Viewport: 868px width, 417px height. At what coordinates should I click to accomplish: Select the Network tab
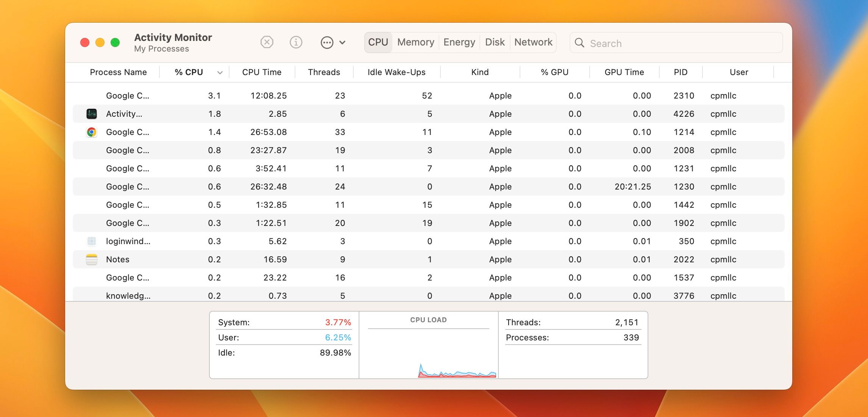pos(533,42)
